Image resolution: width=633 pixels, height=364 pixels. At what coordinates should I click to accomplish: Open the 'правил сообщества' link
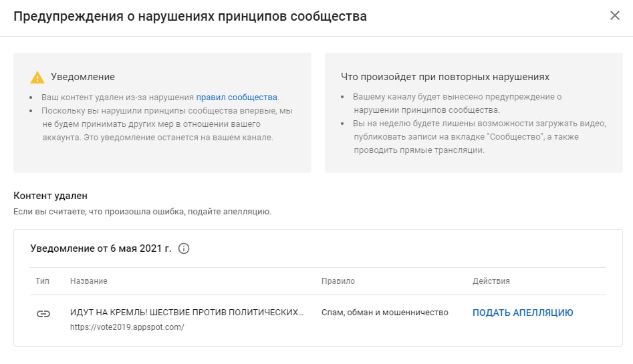pyautogui.click(x=237, y=98)
